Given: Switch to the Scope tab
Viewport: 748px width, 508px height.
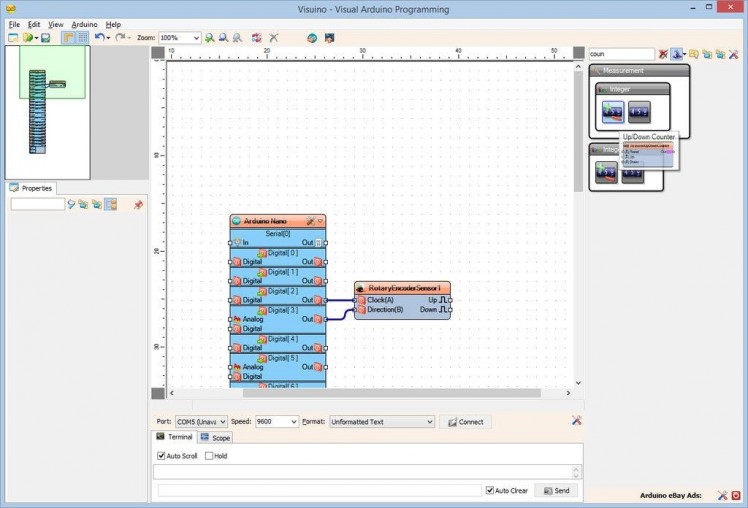Looking at the screenshot, I should [x=215, y=438].
